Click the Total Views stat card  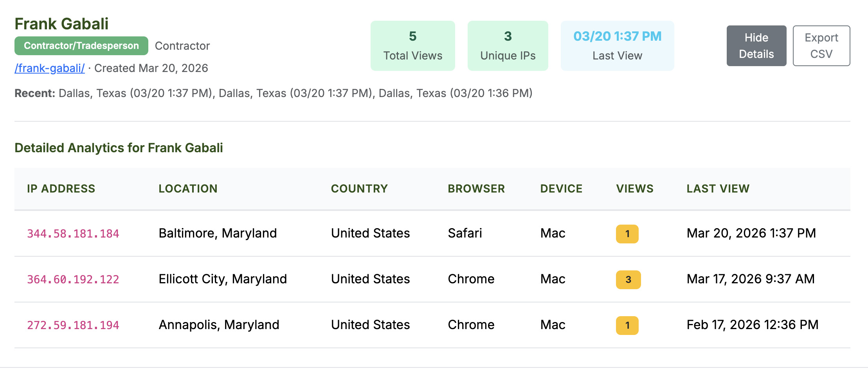[412, 45]
